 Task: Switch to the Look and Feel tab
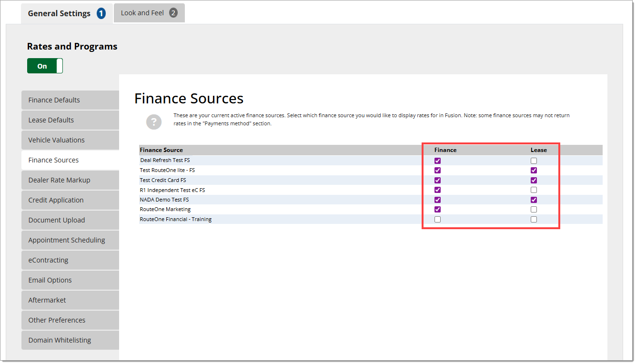(x=149, y=13)
